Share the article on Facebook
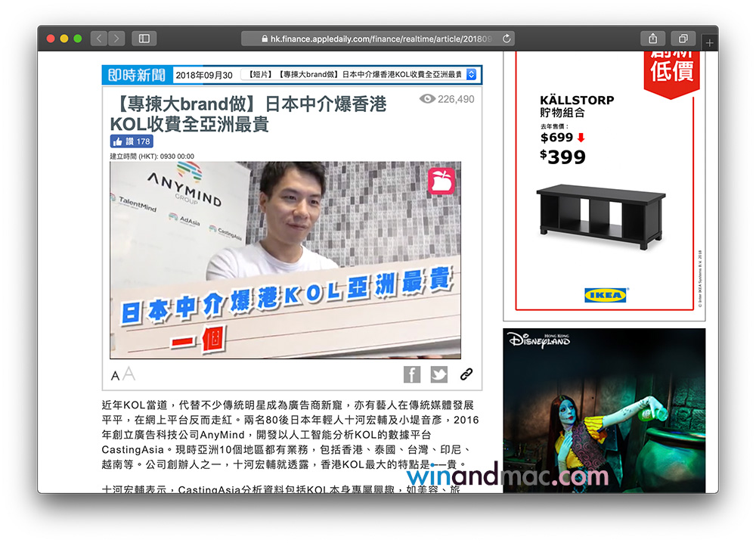 (x=412, y=374)
